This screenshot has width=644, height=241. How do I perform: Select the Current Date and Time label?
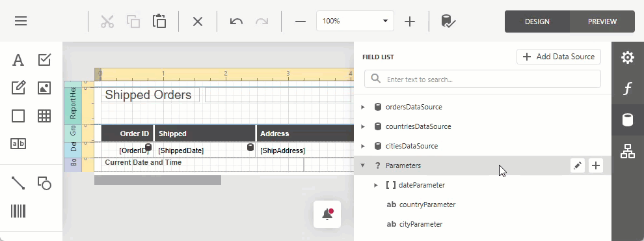point(202,165)
